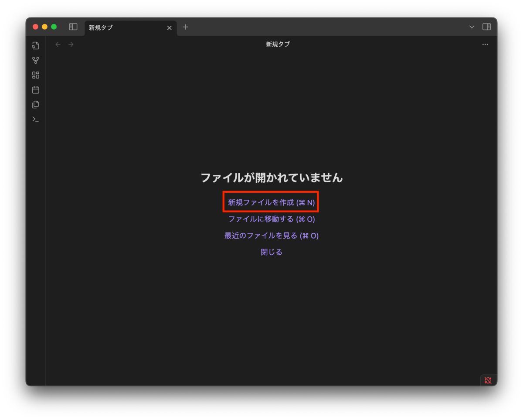Navigate forward with the right arrow
This screenshot has width=523, height=420.
point(71,44)
